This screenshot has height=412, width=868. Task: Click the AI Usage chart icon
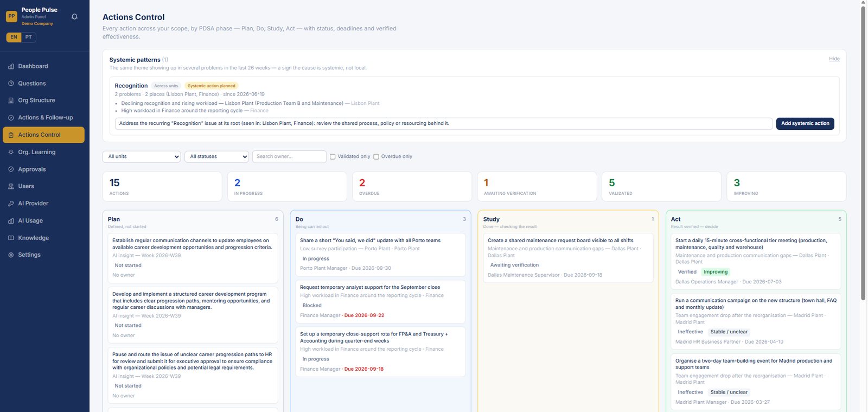11,221
